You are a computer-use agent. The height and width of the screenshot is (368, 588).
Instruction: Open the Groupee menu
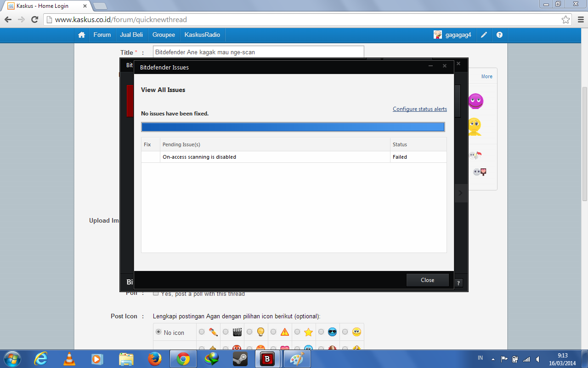164,35
